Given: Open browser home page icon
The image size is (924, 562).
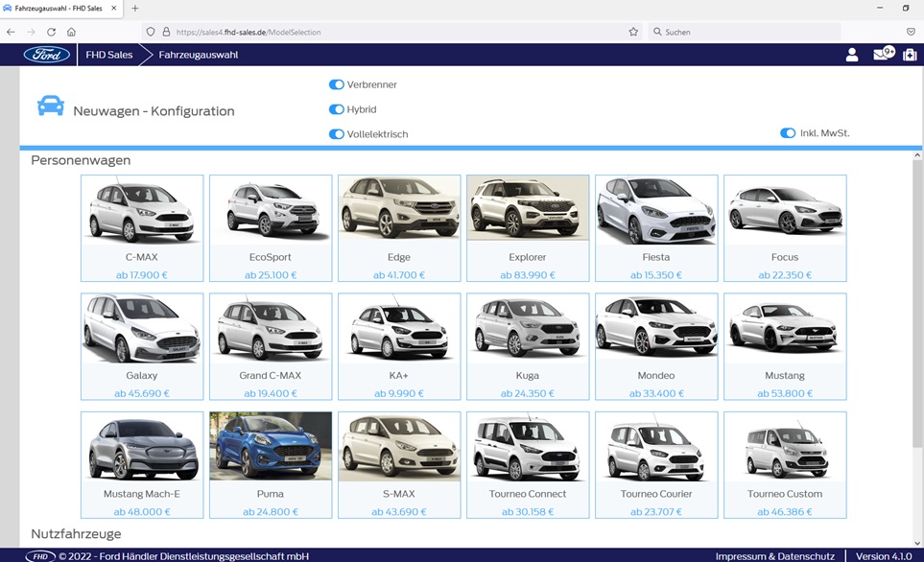Looking at the screenshot, I should pyautogui.click(x=71, y=32).
